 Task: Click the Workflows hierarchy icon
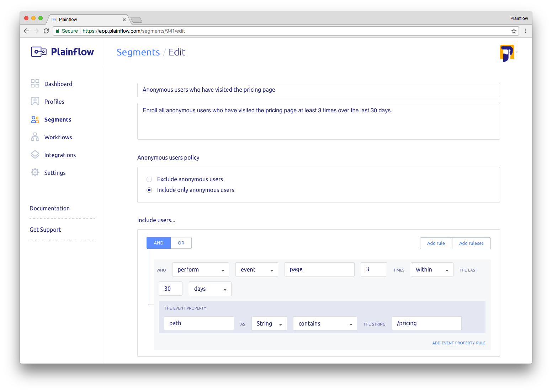click(35, 137)
